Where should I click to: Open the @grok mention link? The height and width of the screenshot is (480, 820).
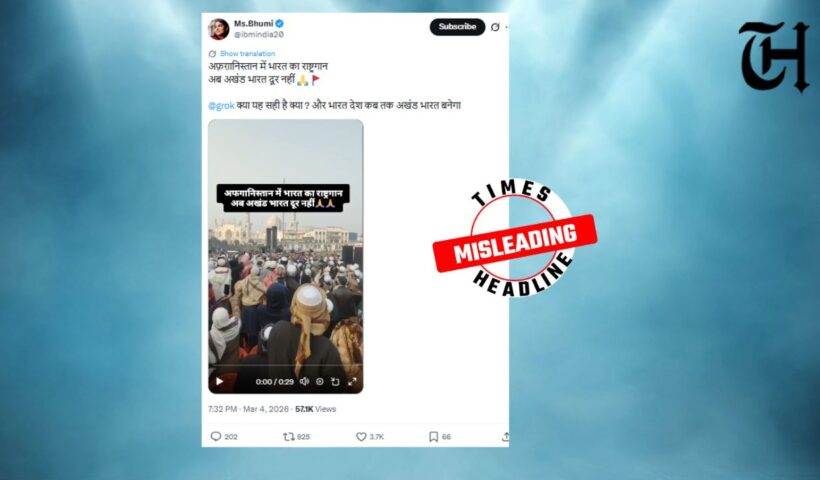click(x=221, y=106)
